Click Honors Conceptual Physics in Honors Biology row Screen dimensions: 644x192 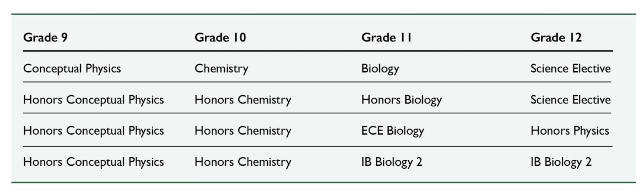click(93, 100)
